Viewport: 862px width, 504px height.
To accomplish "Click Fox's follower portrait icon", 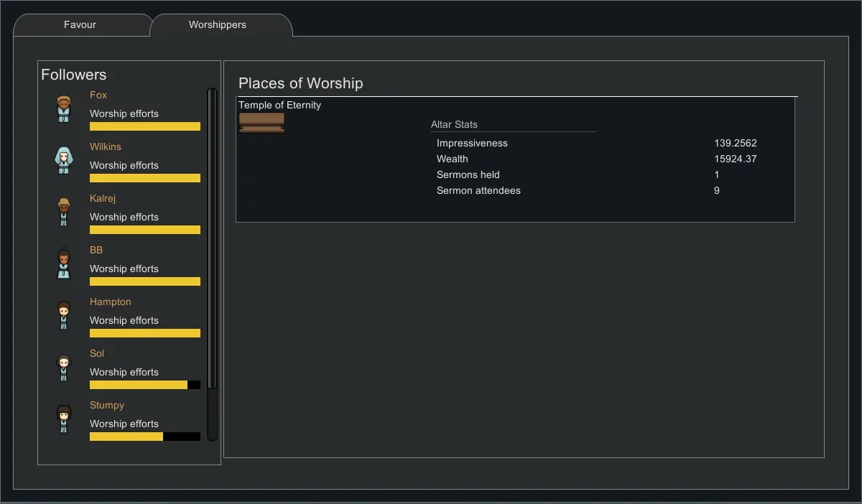I will point(64,109).
